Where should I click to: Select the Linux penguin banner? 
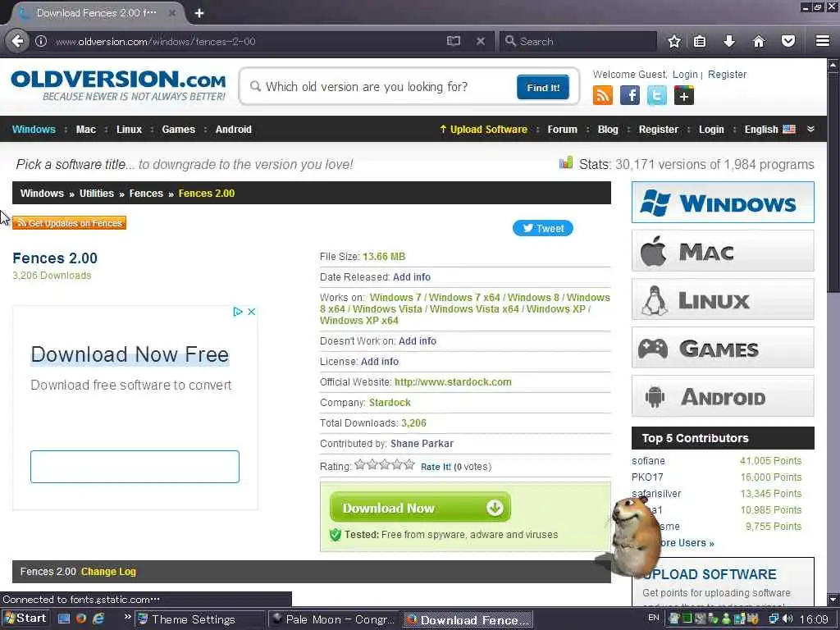pos(723,299)
